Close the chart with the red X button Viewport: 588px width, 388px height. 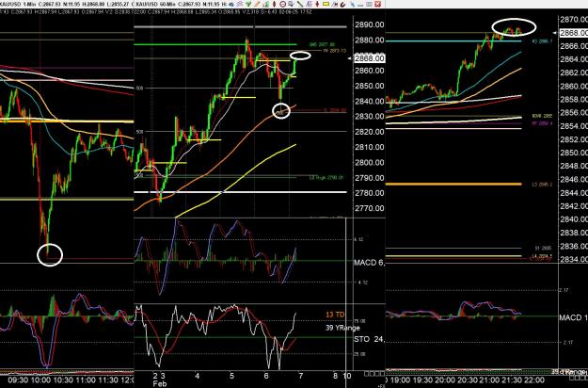click(377, 4)
